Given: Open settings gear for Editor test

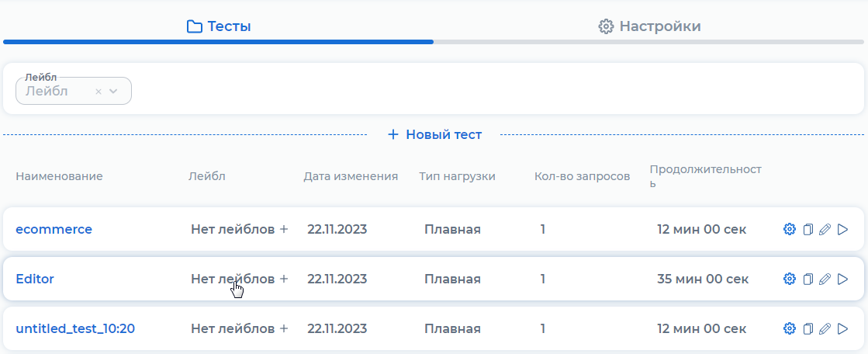Looking at the screenshot, I should (790, 279).
